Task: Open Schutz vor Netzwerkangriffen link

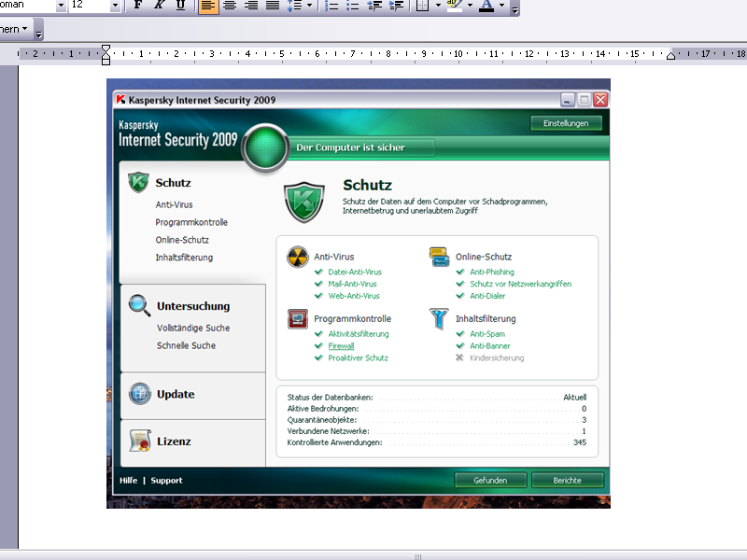Action: (521, 284)
